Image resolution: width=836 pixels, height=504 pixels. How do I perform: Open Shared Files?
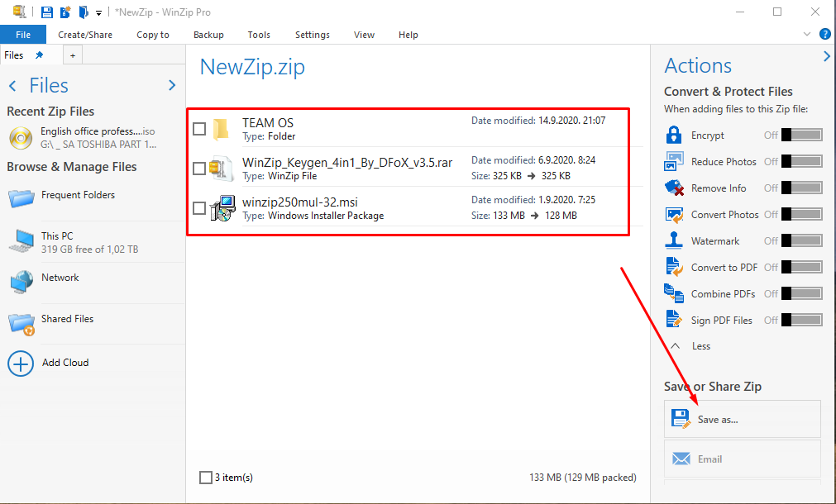pyautogui.click(x=67, y=319)
